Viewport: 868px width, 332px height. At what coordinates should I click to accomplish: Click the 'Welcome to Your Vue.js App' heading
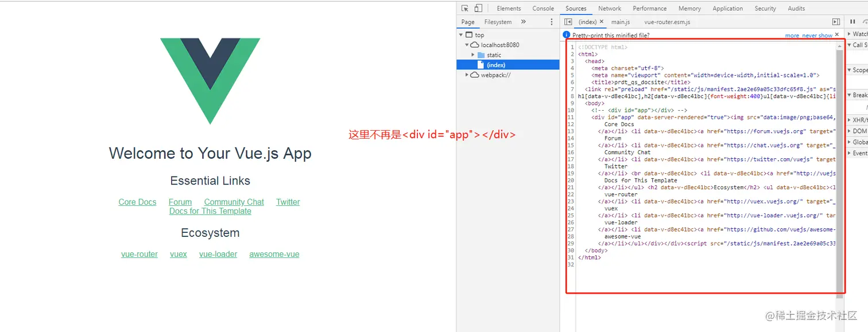tap(210, 153)
